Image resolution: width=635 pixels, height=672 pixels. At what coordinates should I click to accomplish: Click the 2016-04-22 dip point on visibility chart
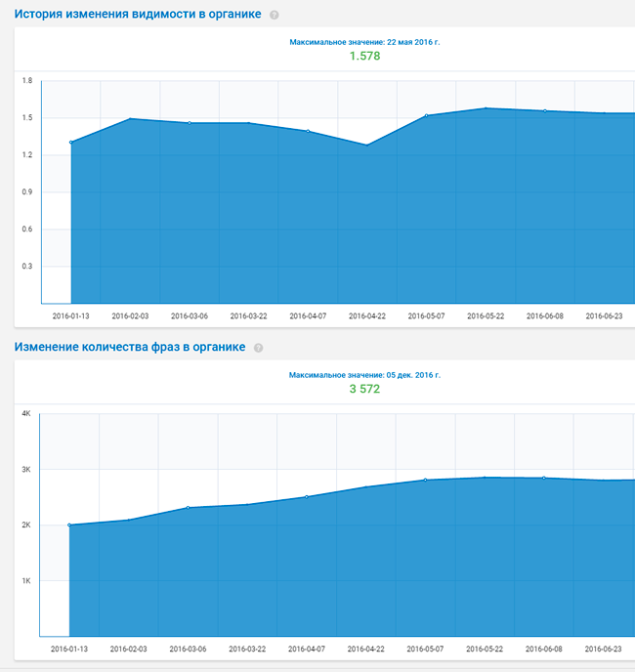click(367, 146)
